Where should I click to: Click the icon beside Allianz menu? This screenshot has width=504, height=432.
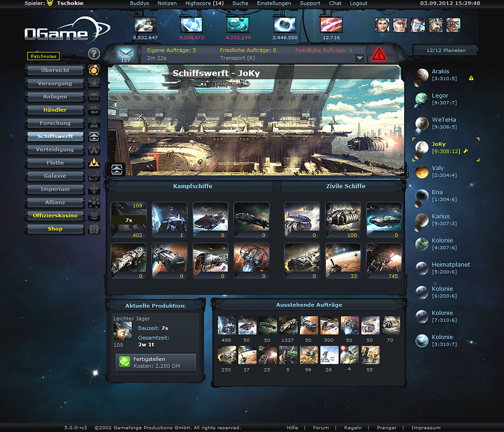pos(94,203)
